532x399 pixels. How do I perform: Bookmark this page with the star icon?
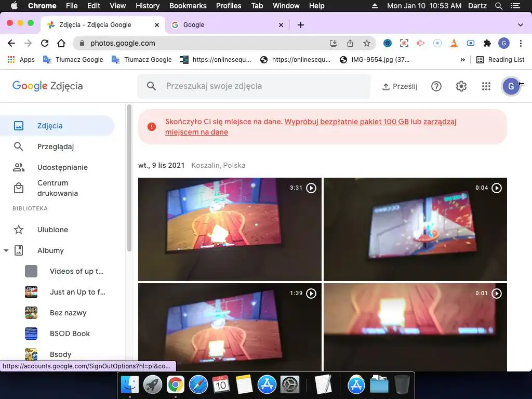tap(366, 43)
